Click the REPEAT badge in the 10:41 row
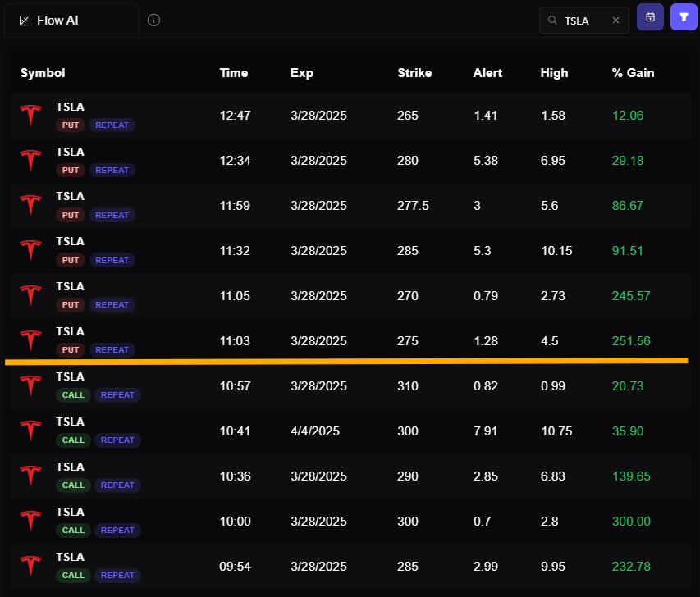This screenshot has width=700, height=597. coord(117,440)
